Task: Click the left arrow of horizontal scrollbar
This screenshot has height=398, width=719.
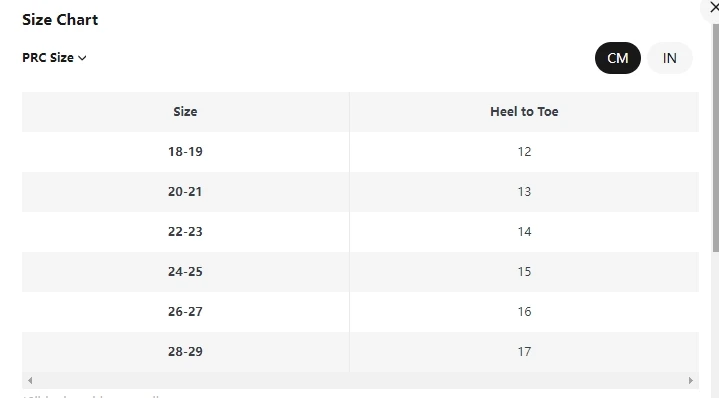Action: [30, 380]
